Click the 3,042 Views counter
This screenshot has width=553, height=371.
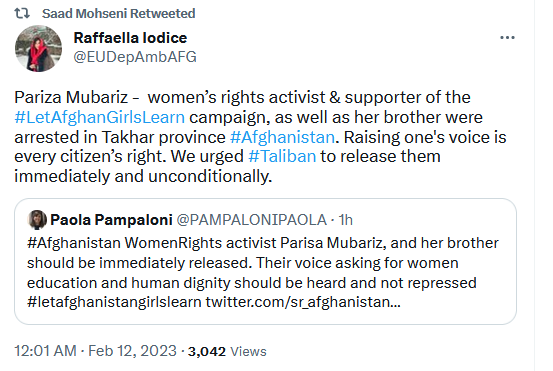point(227,351)
